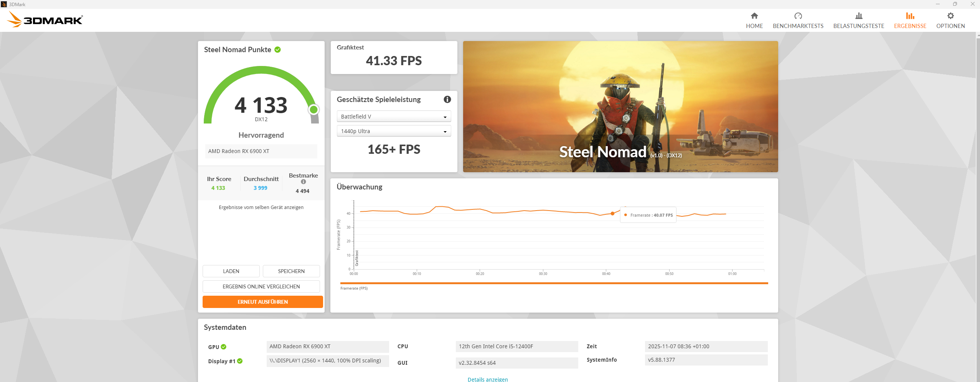980x382 pixels.
Task: Restore the window with the title bar button
Action: pos(955,4)
